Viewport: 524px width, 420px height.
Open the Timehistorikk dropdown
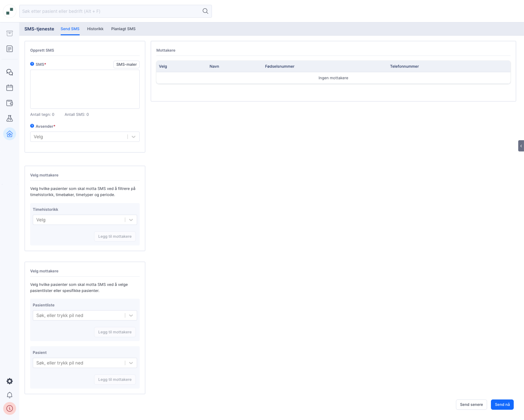131,220
